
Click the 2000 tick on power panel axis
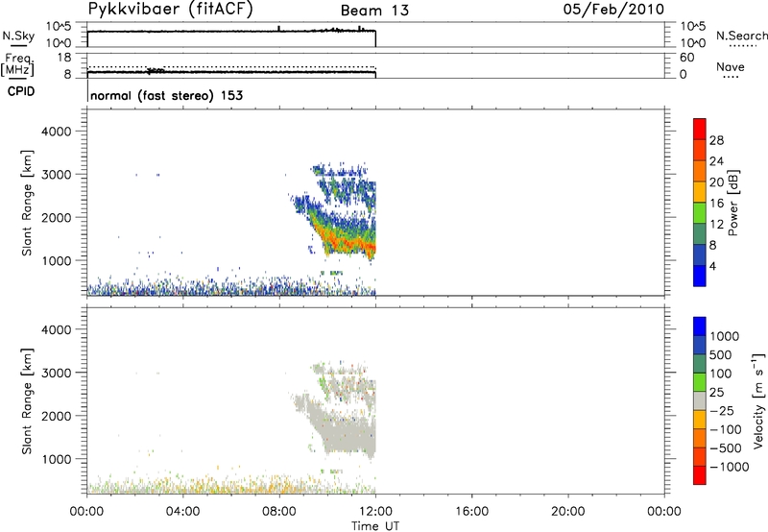pos(56,217)
